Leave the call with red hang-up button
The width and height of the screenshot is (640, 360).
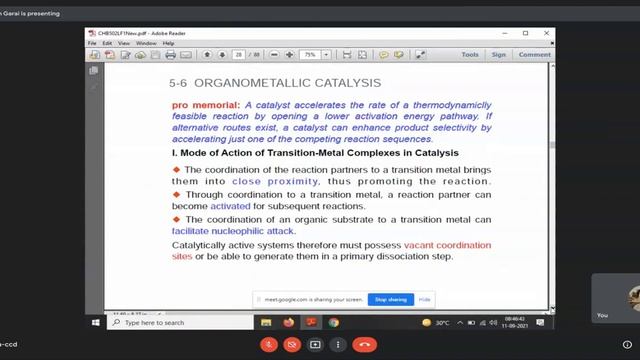pos(364,344)
